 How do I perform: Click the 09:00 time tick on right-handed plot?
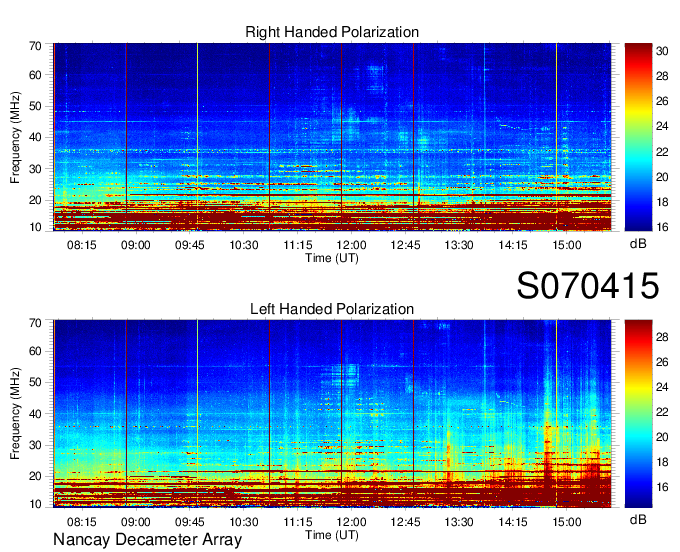pos(135,245)
